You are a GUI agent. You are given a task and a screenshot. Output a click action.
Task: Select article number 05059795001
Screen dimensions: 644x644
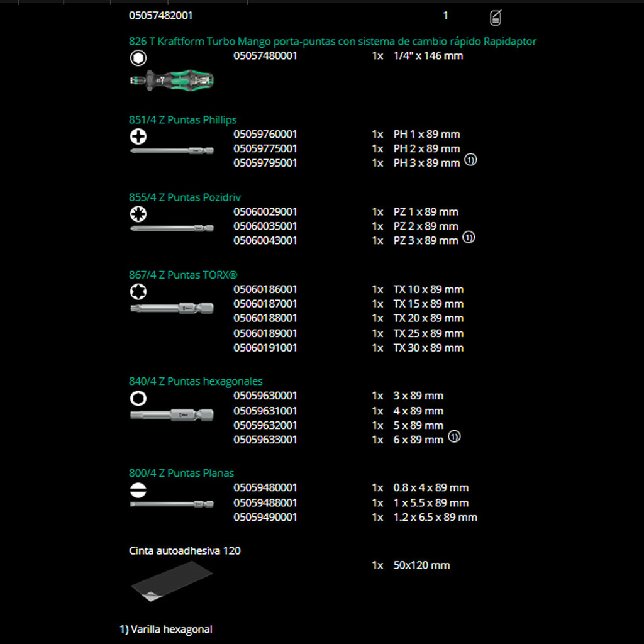coord(265,163)
